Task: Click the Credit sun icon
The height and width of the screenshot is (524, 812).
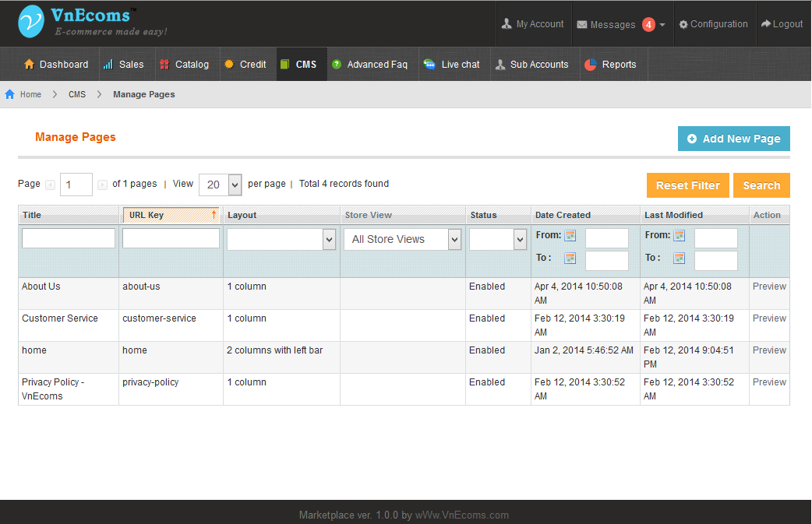Action: [229, 64]
